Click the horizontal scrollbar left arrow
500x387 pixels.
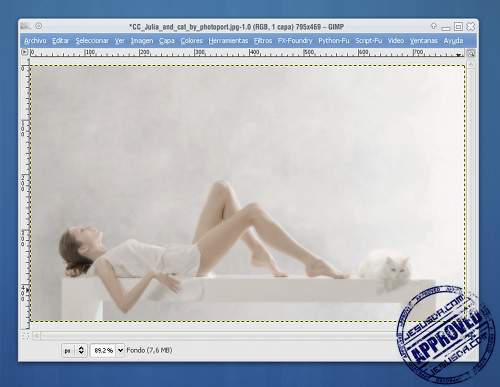(x=37, y=336)
